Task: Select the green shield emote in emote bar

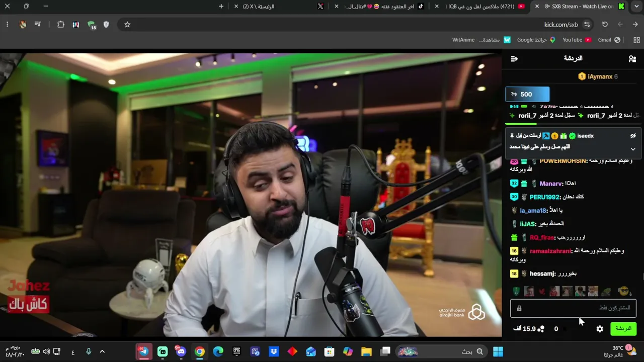Action: [x=516, y=291]
